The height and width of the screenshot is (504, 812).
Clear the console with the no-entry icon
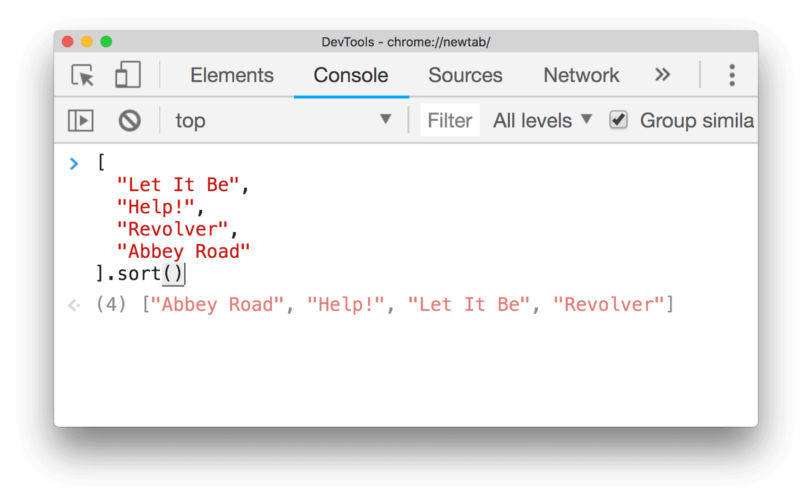pos(129,120)
